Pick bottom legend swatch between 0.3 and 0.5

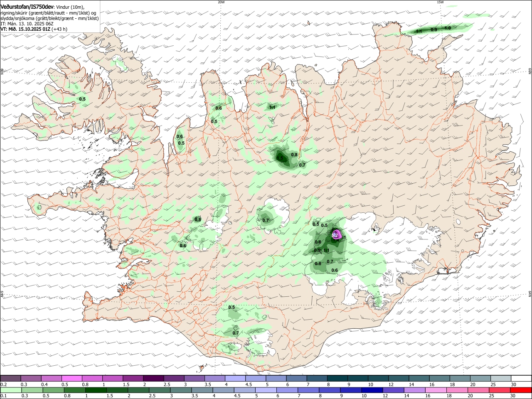32,390
